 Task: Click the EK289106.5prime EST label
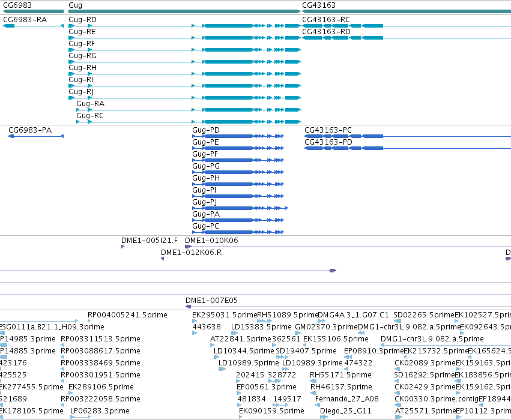(x=101, y=387)
